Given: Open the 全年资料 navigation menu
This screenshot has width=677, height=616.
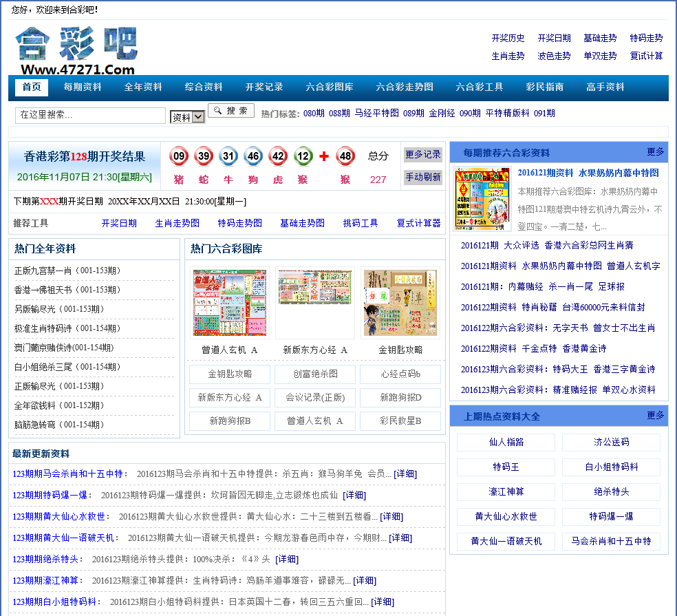Looking at the screenshot, I should pos(143,87).
